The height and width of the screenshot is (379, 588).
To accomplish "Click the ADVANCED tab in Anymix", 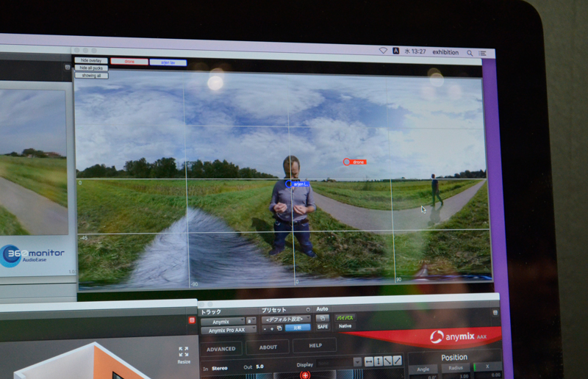I will (x=221, y=349).
